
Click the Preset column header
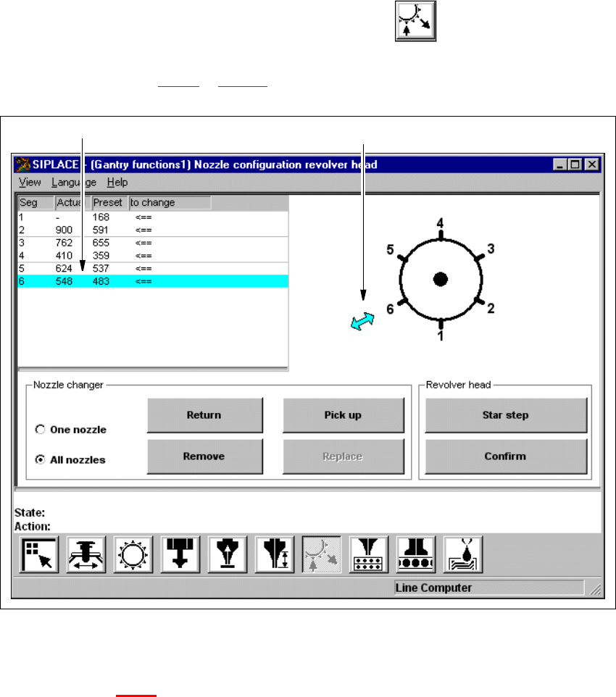click(x=109, y=203)
